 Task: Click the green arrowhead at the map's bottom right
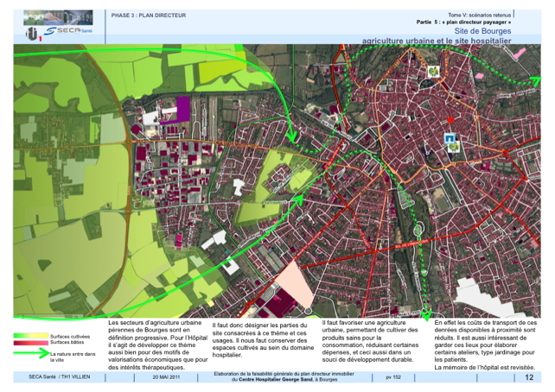(x=426, y=313)
